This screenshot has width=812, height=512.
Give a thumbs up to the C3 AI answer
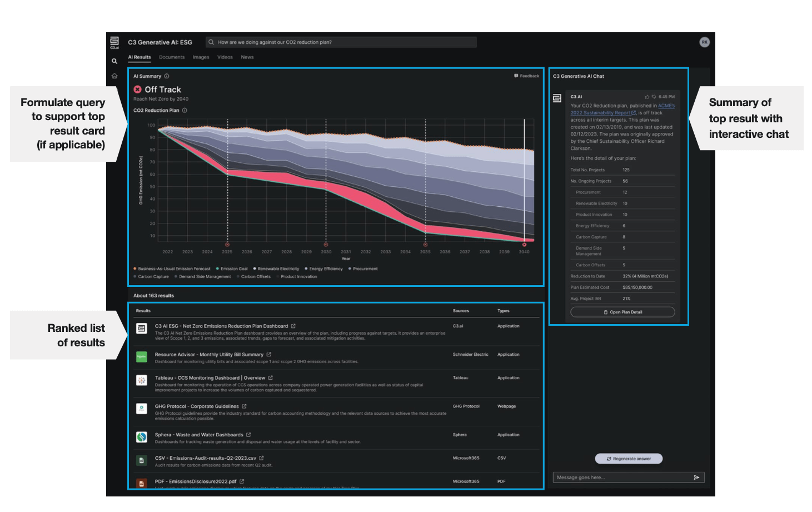pos(647,96)
